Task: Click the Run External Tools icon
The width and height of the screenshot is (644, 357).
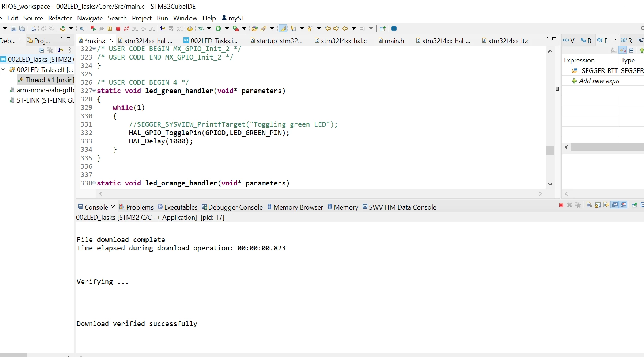Action: [236, 28]
